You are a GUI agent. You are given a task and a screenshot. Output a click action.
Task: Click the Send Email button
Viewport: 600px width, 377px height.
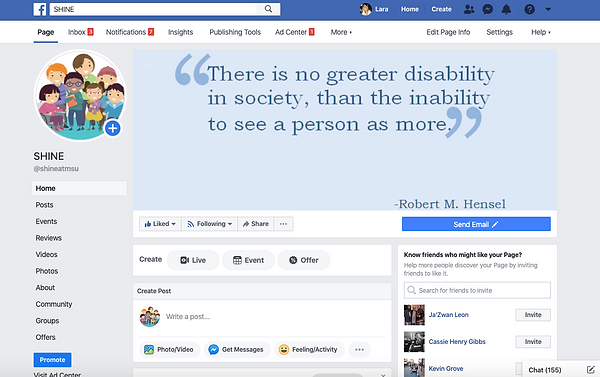[x=476, y=224]
